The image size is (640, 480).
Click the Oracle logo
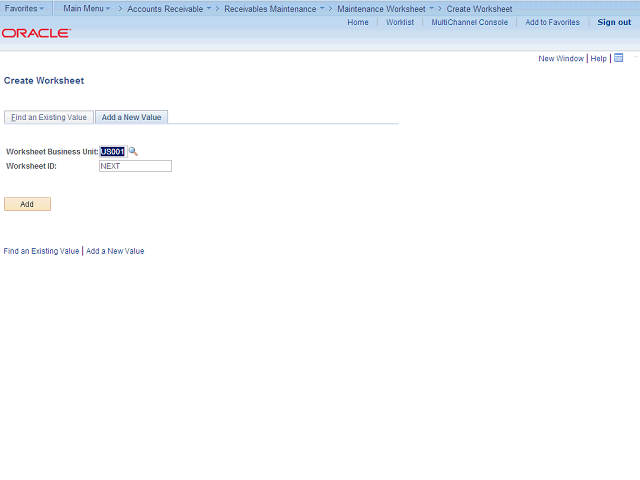click(36, 33)
